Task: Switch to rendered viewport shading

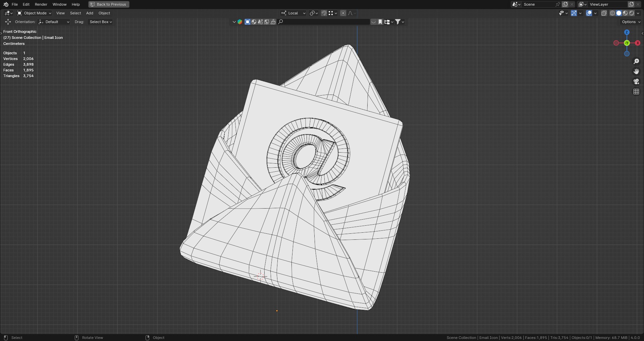Action: coord(632,13)
